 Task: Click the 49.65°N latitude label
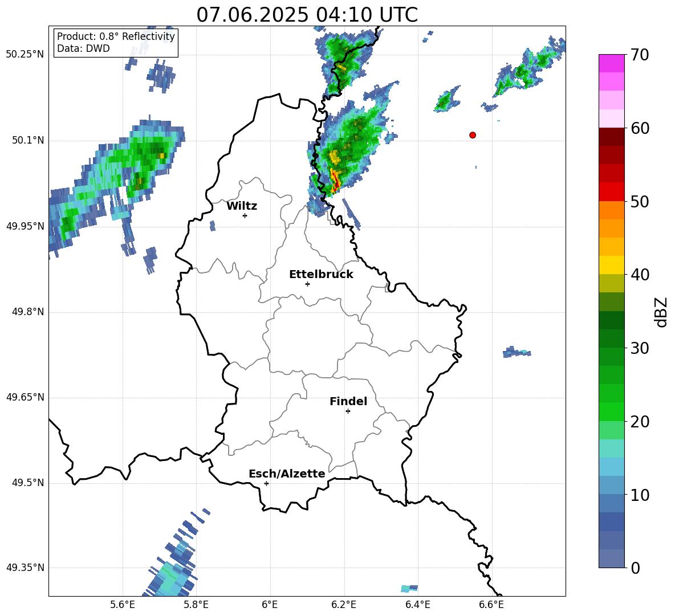click(x=25, y=397)
